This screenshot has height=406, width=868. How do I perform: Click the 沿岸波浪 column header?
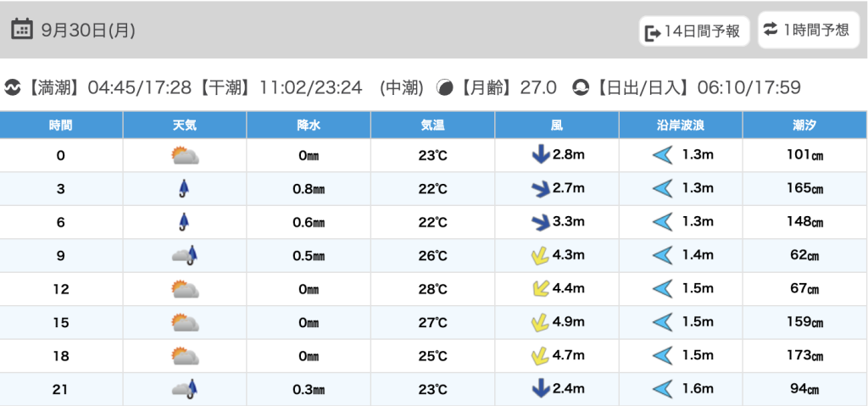(x=681, y=125)
